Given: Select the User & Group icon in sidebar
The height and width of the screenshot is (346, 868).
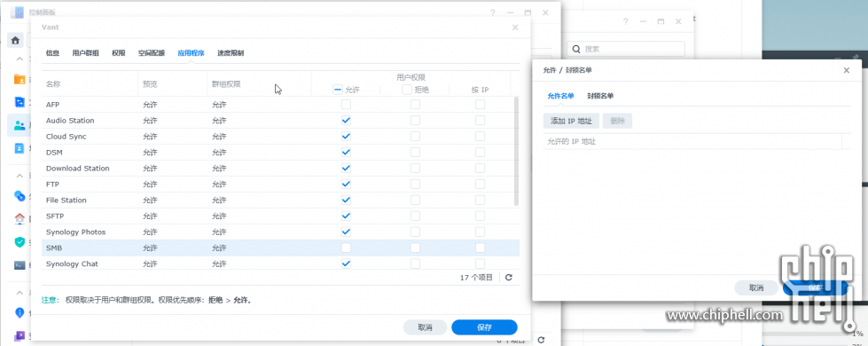Looking at the screenshot, I should click(20, 125).
